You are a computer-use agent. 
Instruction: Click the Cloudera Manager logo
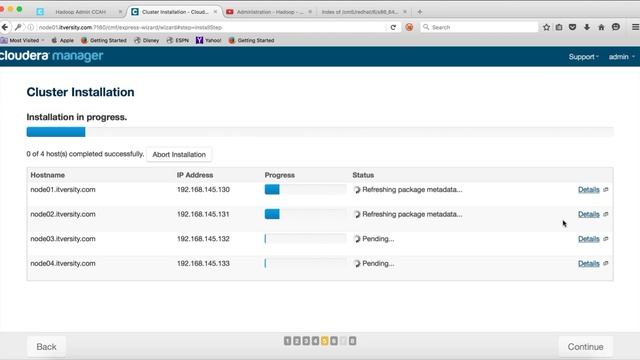pos(51,56)
